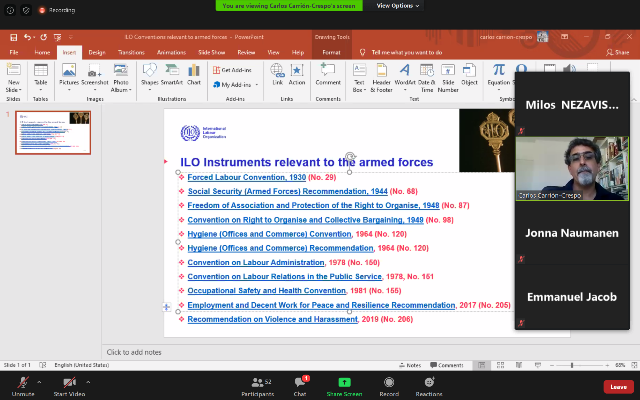Start Video in Zoom toolbar
Screen dimensions: 640x400
pyautogui.click(x=69, y=386)
